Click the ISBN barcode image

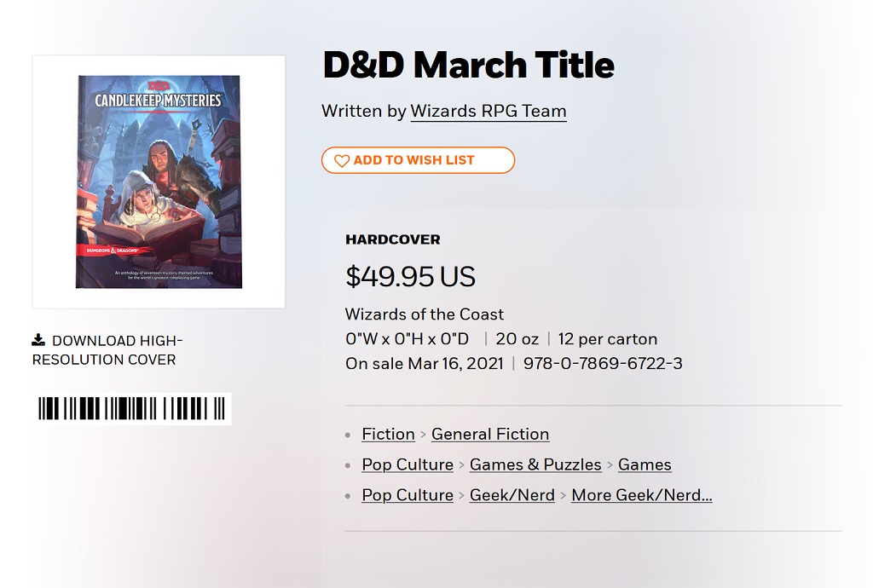click(131, 409)
